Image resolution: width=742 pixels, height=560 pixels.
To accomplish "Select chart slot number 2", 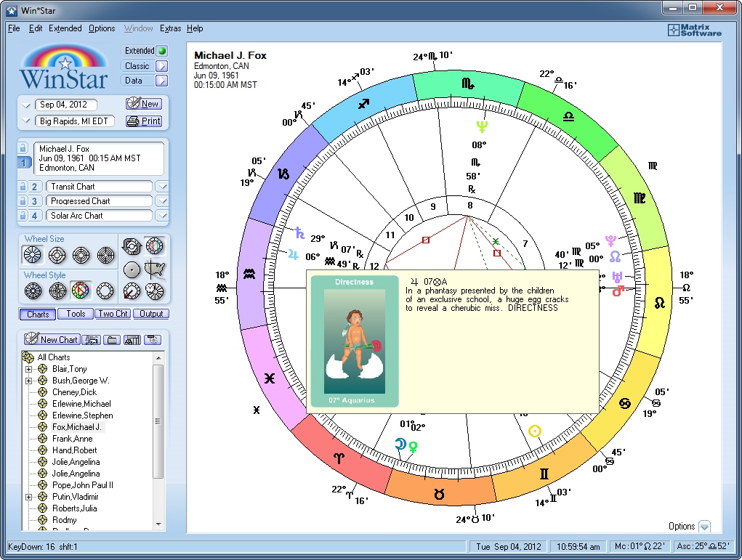I will coord(34,187).
